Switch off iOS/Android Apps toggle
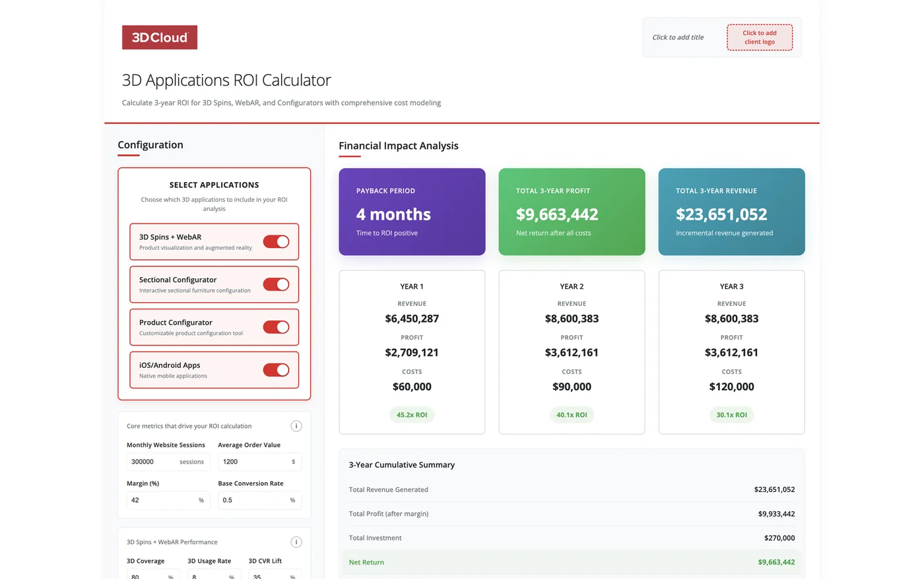 276,370
